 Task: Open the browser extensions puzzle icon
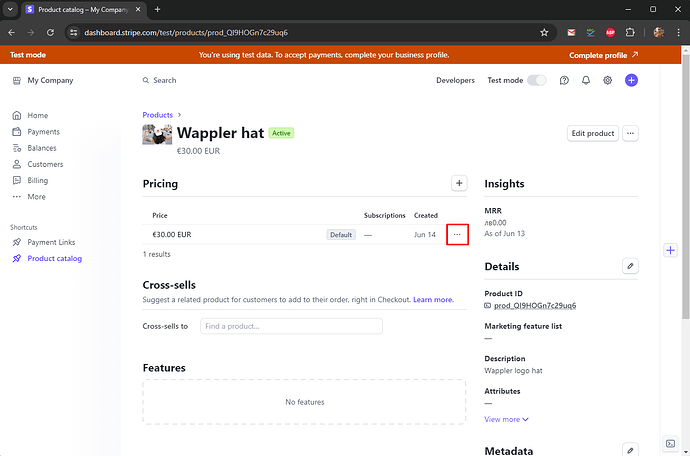pos(630,33)
